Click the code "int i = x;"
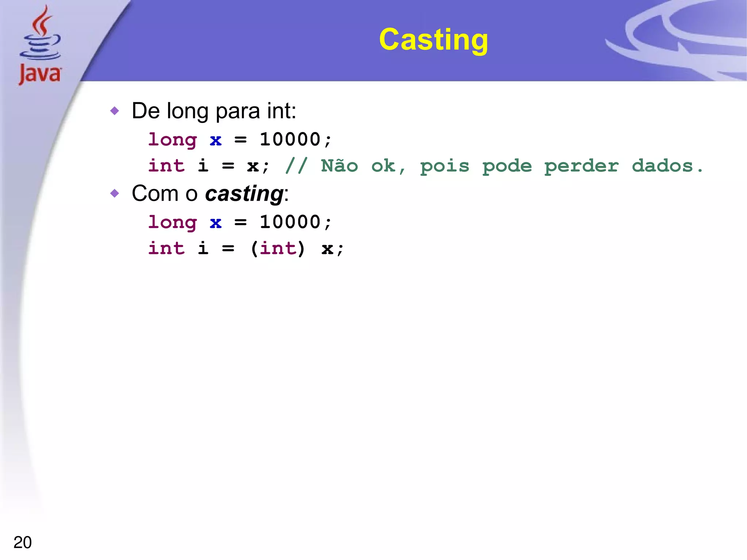This screenshot has width=747, height=560. point(209,166)
